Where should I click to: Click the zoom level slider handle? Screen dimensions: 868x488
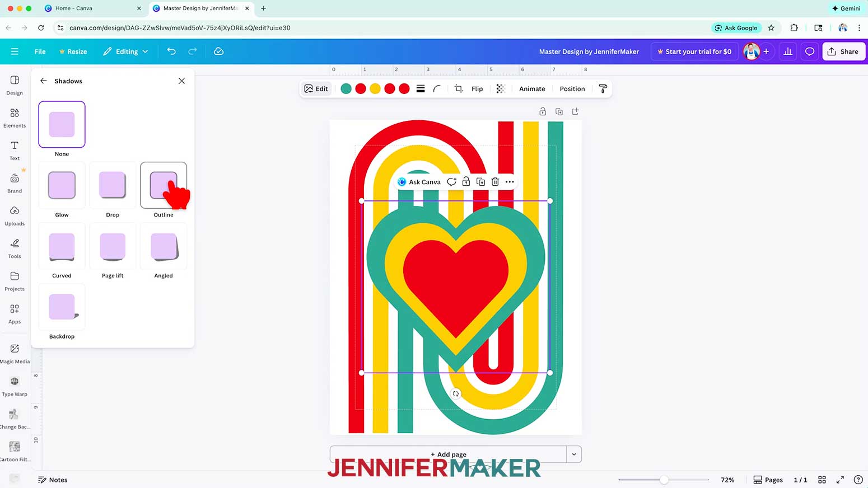click(x=664, y=480)
